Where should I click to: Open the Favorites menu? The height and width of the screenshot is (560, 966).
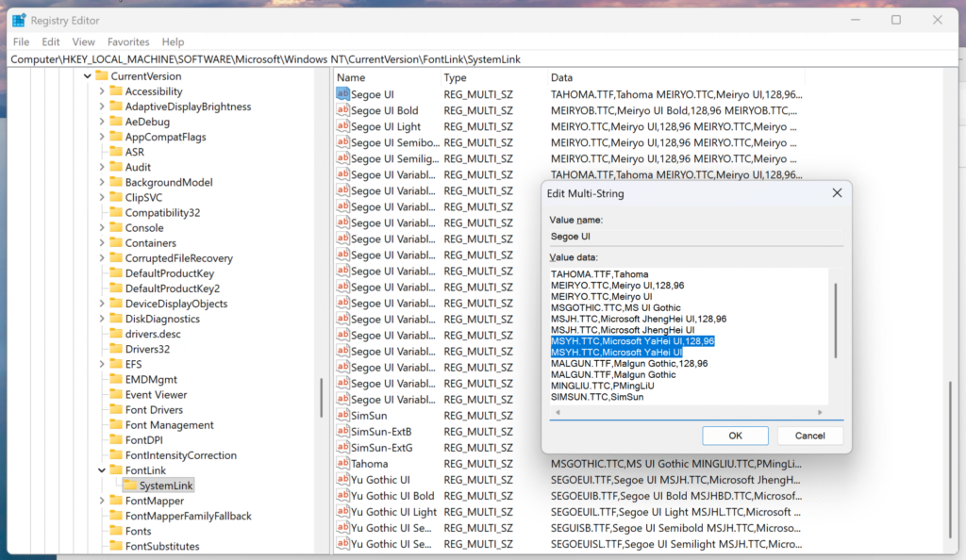coord(128,41)
